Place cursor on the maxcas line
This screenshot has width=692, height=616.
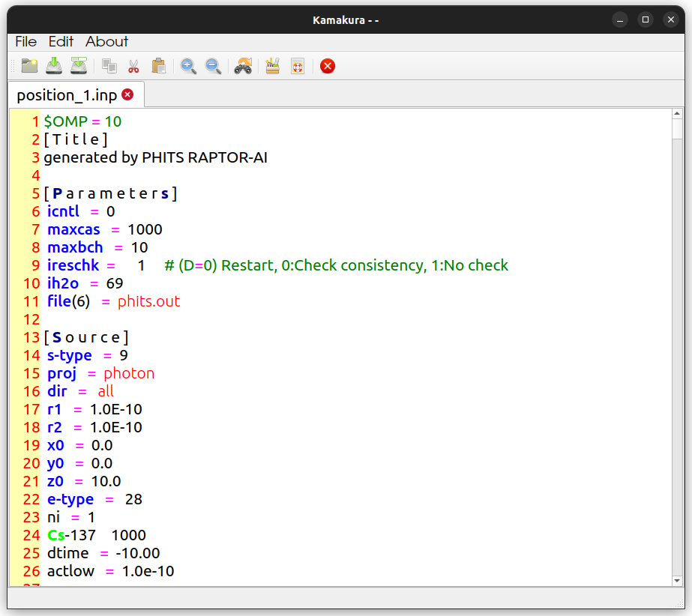click(x=105, y=229)
